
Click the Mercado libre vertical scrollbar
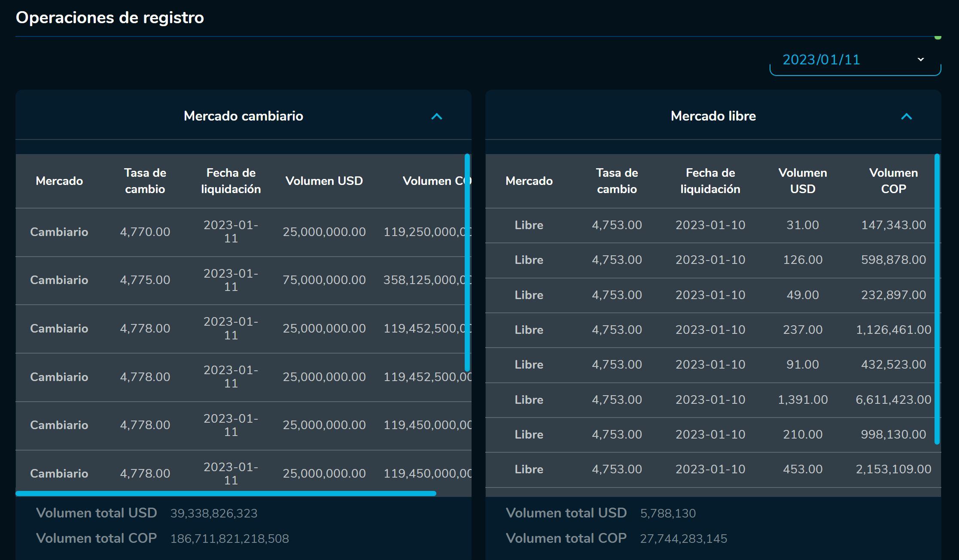[937, 298]
